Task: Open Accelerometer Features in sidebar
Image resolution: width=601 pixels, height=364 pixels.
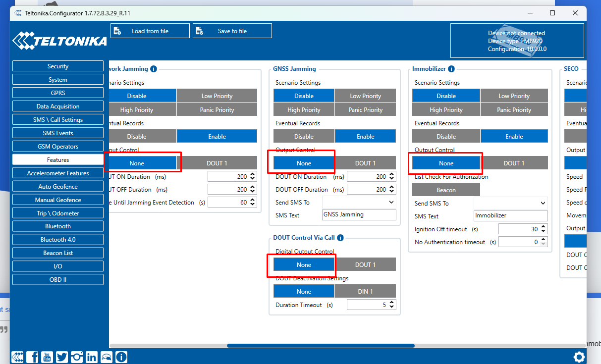Action: click(58, 173)
